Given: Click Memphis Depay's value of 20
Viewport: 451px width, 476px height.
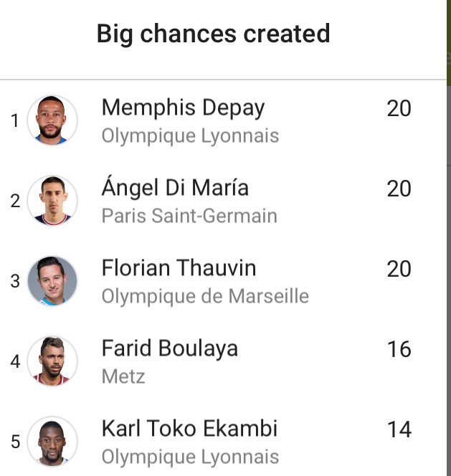Looking at the screenshot, I should [x=399, y=108].
